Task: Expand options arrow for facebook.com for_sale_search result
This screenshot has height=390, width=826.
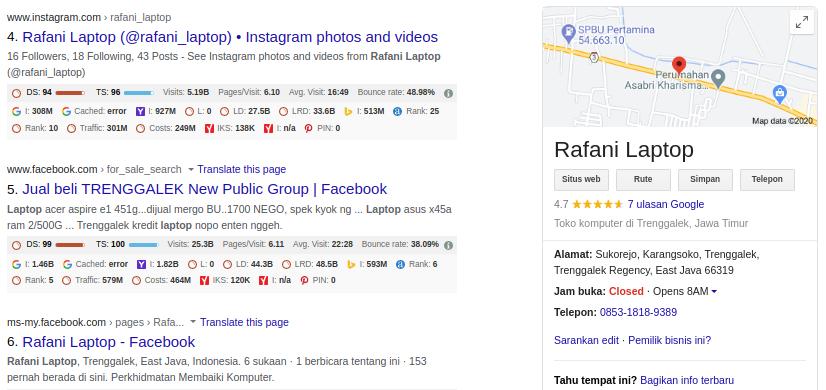Action: (x=191, y=170)
